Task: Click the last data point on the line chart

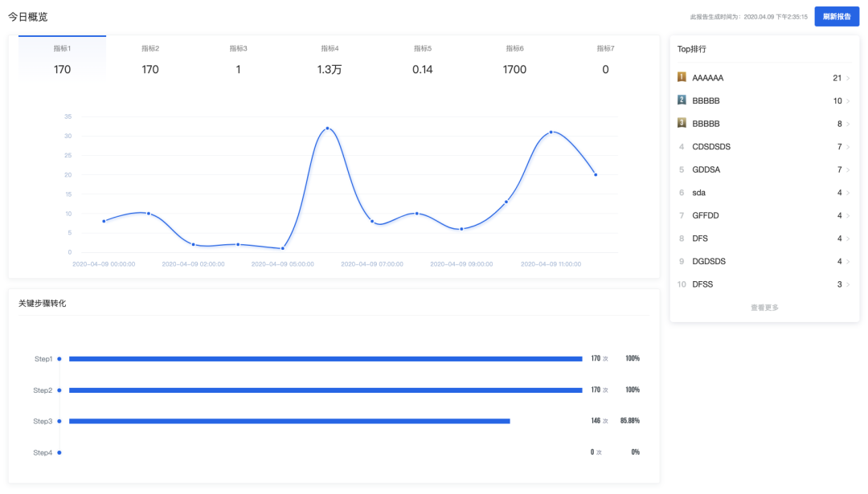Action: tap(596, 174)
